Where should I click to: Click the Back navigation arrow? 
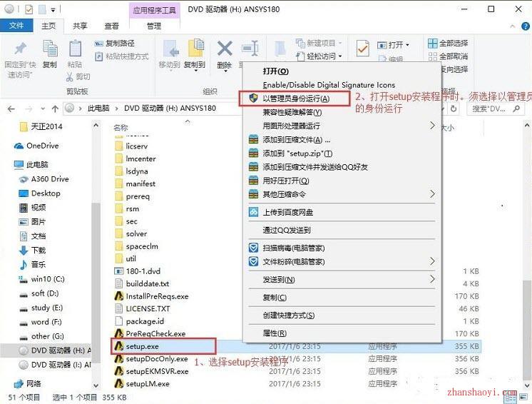[11, 108]
